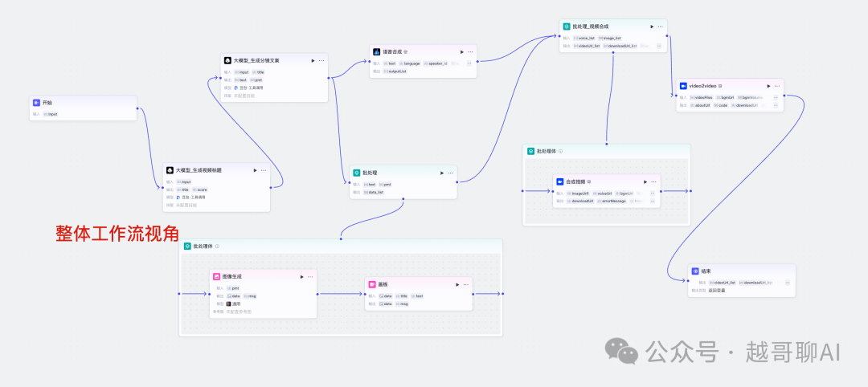Image resolution: width=868 pixels, height=387 pixels.
Task: Click the 结束 node icon
Action: pyautogui.click(x=695, y=271)
